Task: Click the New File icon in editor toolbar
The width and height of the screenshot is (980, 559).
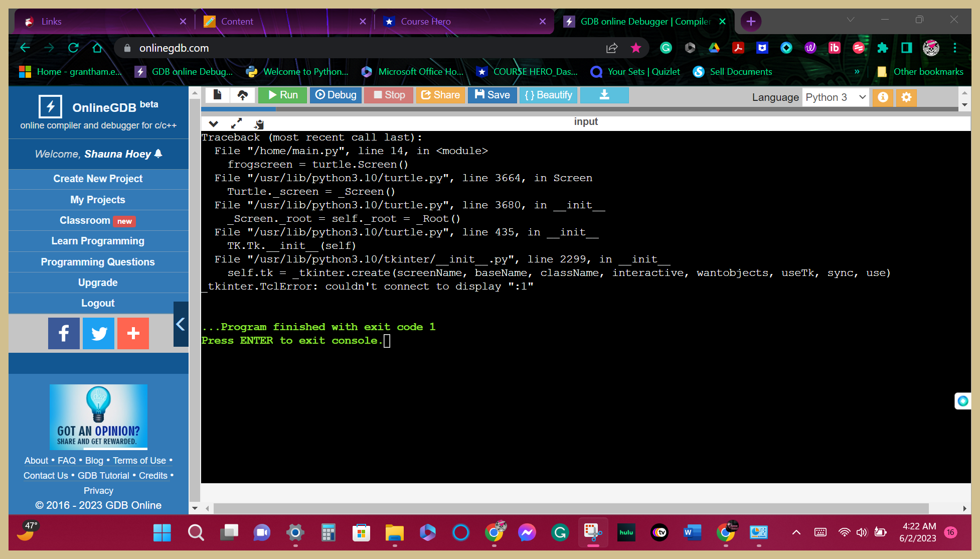Action: (217, 95)
